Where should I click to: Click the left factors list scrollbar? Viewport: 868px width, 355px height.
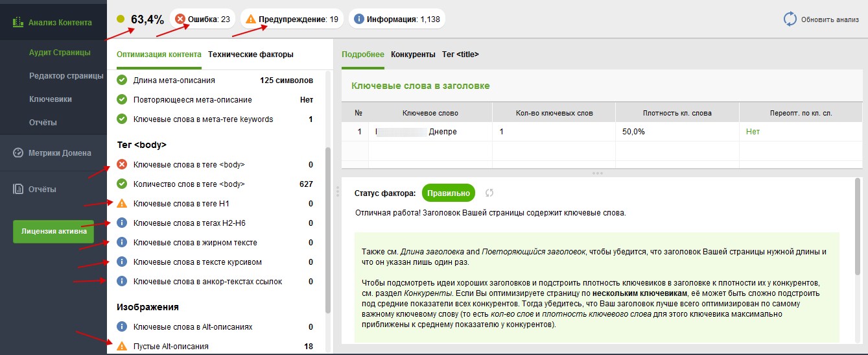328,230
